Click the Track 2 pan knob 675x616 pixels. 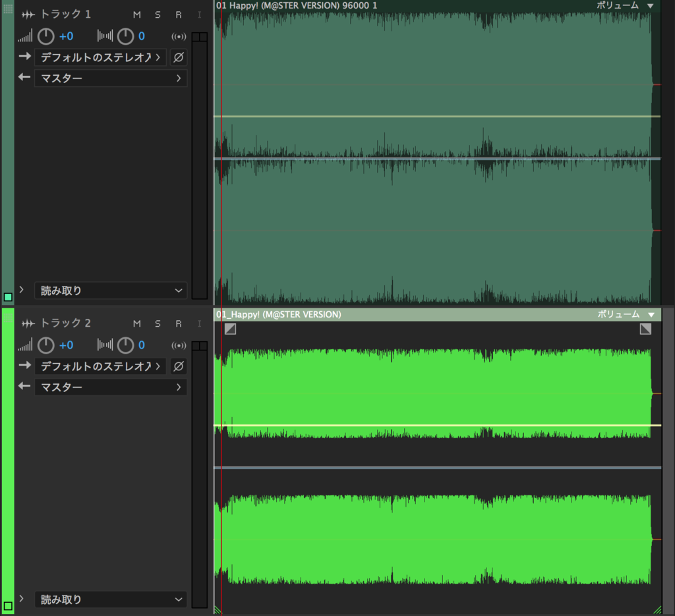click(126, 345)
